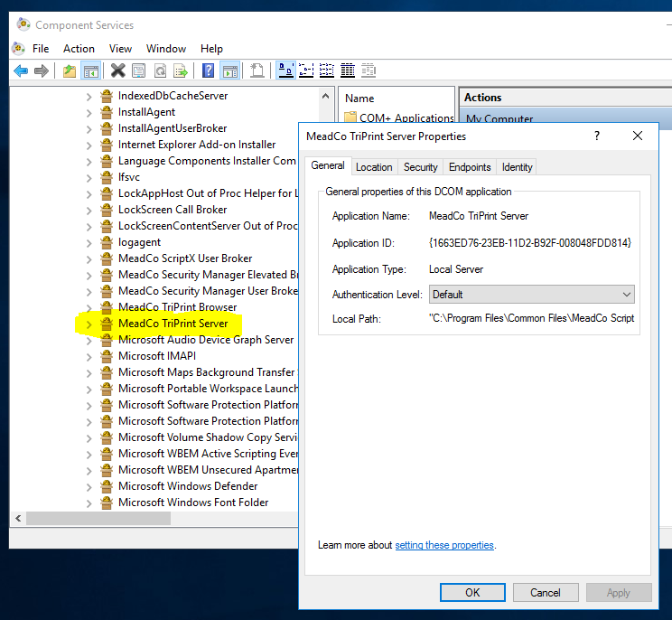Select MeadCo TriPrint Browser in the tree
The height and width of the screenshot is (620, 672).
point(177,307)
